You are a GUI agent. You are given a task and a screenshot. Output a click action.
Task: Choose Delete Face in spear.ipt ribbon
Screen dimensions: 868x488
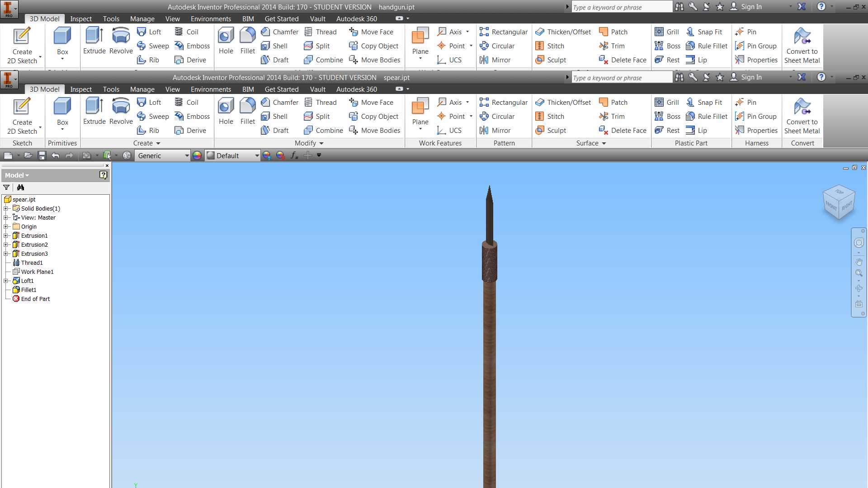click(623, 131)
